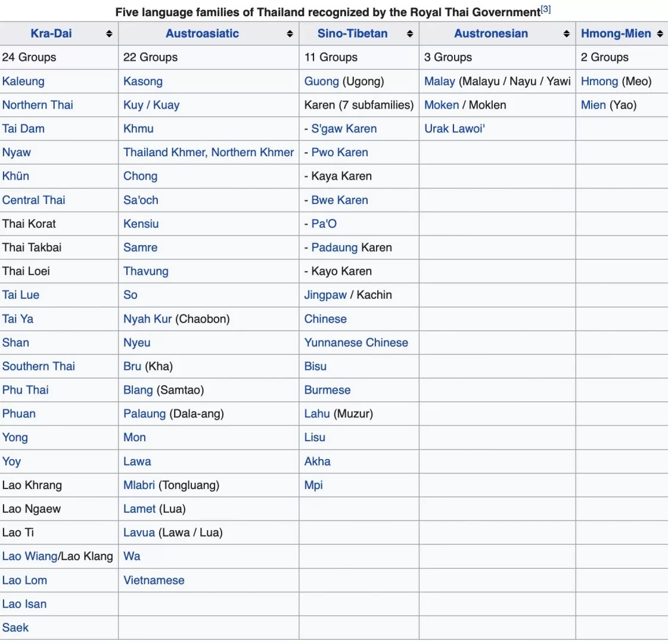Open the Kra-Dai header link

(x=51, y=33)
